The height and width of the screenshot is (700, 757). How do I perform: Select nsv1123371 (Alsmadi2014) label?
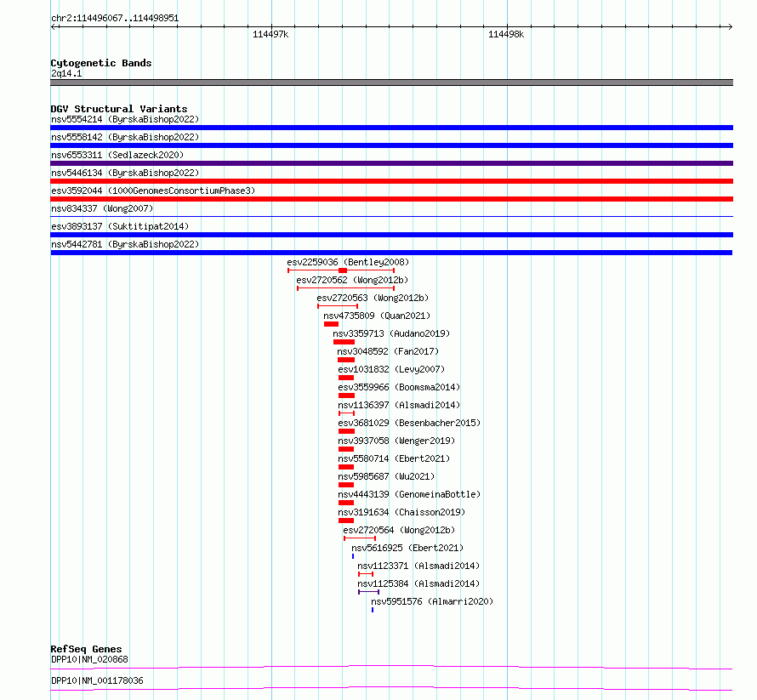[x=418, y=566]
